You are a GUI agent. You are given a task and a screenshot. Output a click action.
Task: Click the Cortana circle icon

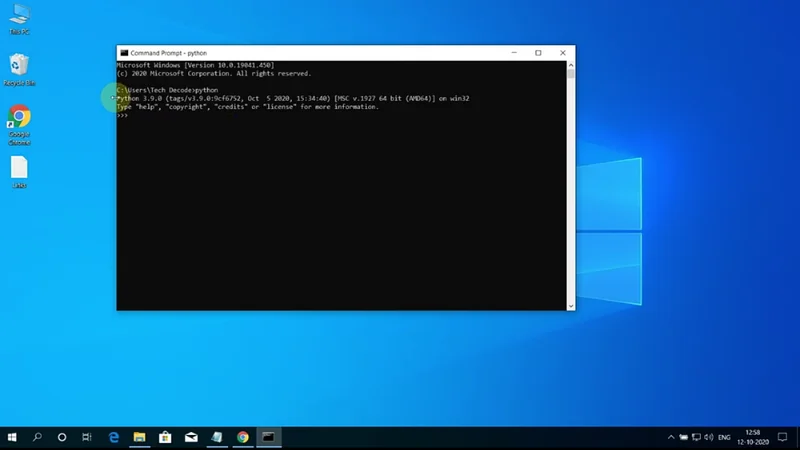point(62,437)
